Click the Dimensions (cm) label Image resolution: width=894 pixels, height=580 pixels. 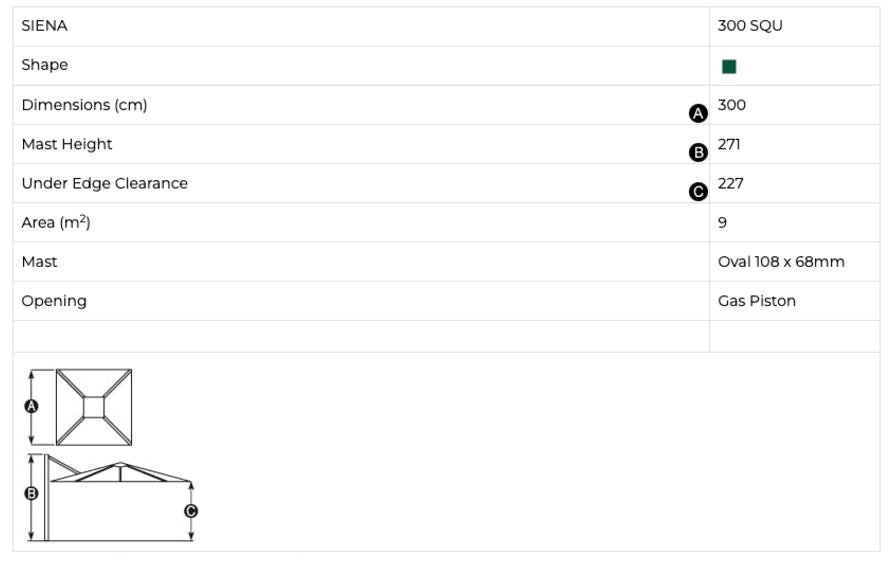[x=84, y=105]
